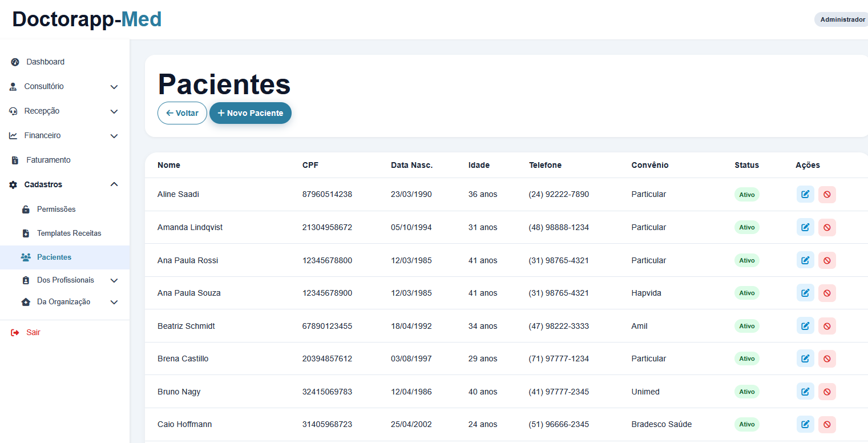Click the Novo Paciente button

(x=251, y=113)
